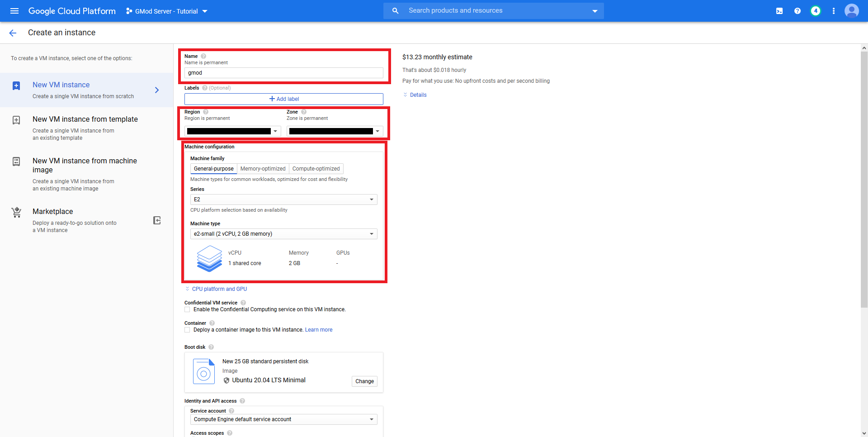Viewport: 868px width, 437px height.
Task: Open Marketplace external launch icon
Action: coord(157,220)
